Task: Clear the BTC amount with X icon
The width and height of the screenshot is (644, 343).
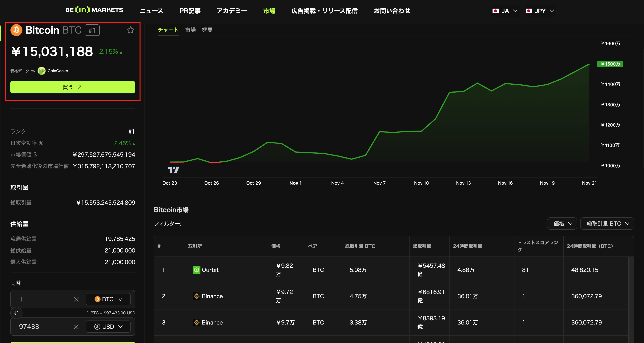Action: [76, 299]
